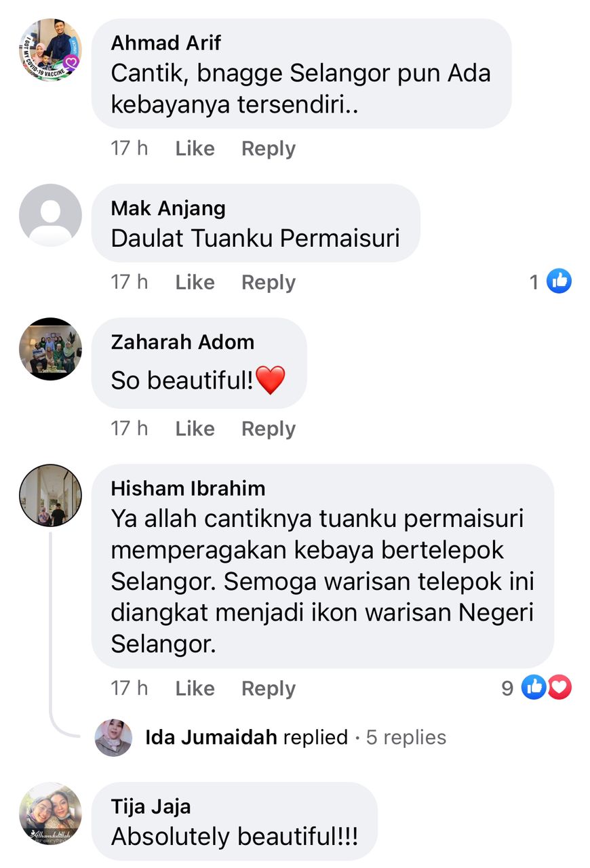The height and width of the screenshot is (868, 590).
Task: Like Zaharah Adom's comment
Action: 195,429
